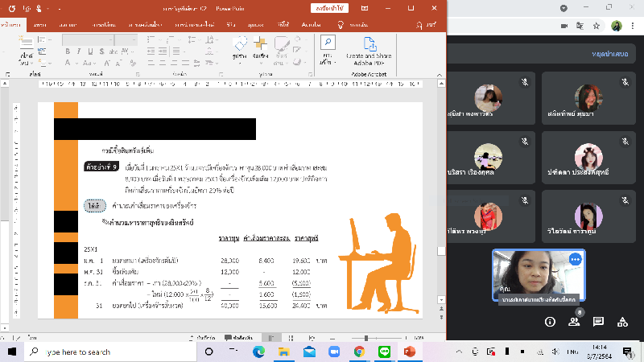The width and height of the screenshot is (644, 362).
Task: Open the Home ribbon tab
Action: [x=12, y=25]
